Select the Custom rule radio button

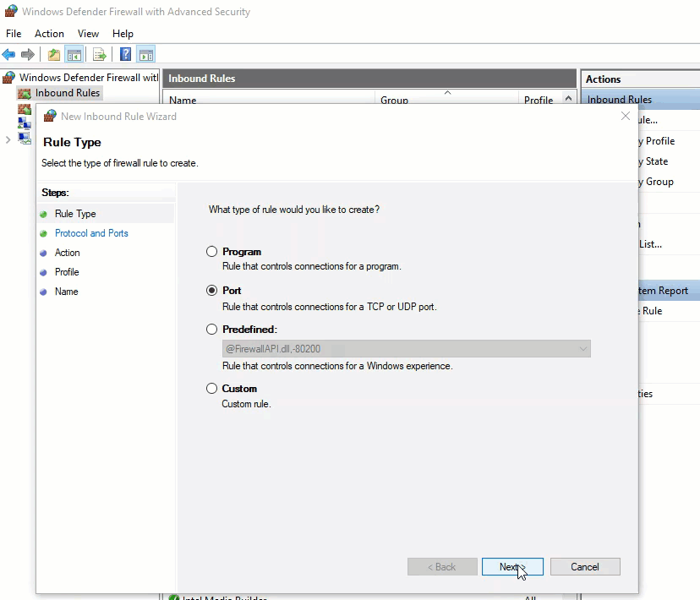pos(212,389)
